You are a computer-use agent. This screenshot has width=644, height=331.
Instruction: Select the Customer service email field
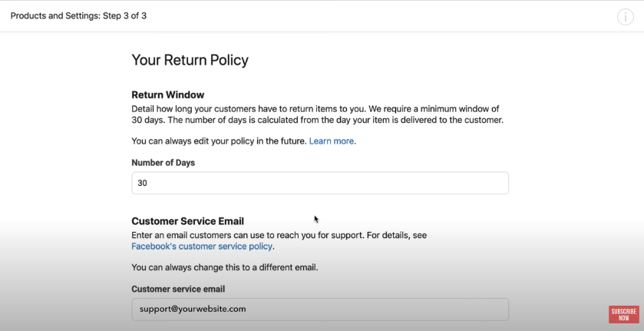pos(320,309)
